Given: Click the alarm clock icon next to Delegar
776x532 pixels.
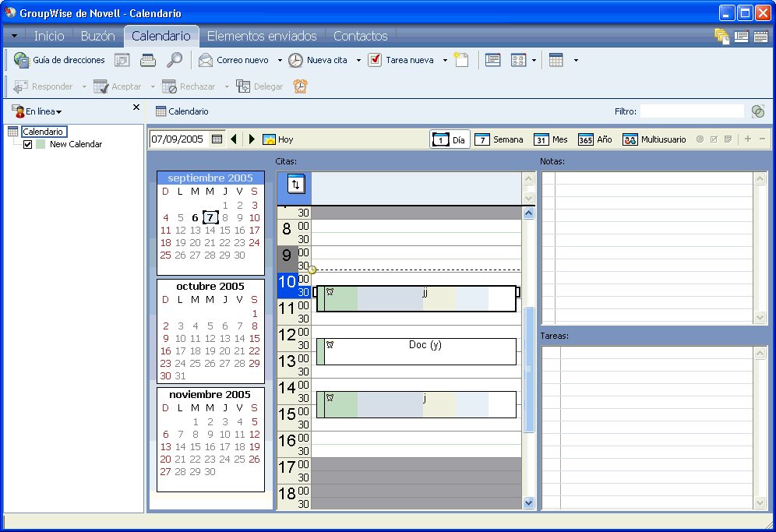Looking at the screenshot, I should click(x=301, y=86).
